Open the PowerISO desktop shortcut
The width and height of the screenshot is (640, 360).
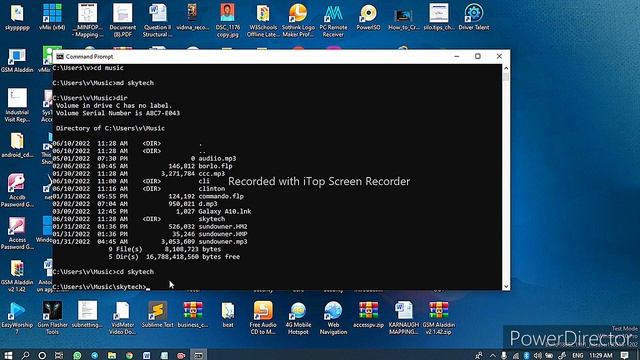pyautogui.click(x=368, y=17)
